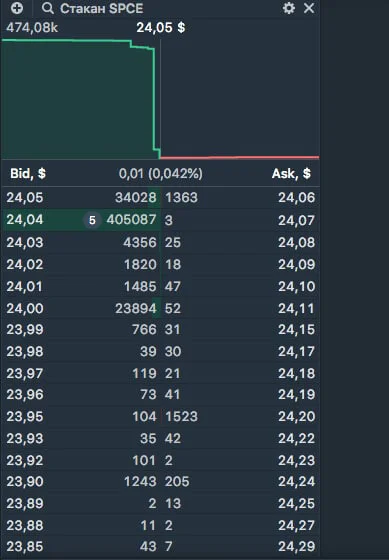The width and height of the screenshot is (389, 560).
Task: Select bid price 23,95
Action: point(25,416)
